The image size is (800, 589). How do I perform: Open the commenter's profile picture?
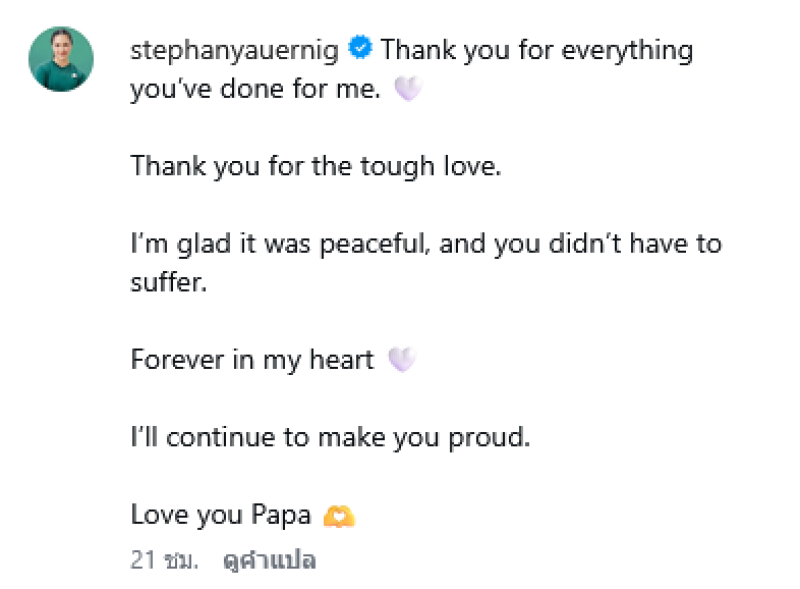pyautogui.click(x=61, y=60)
